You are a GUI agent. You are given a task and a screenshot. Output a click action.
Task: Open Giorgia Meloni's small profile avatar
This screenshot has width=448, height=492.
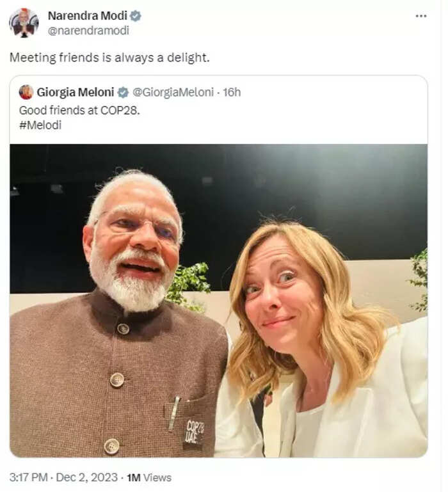[x=26, y=92]
